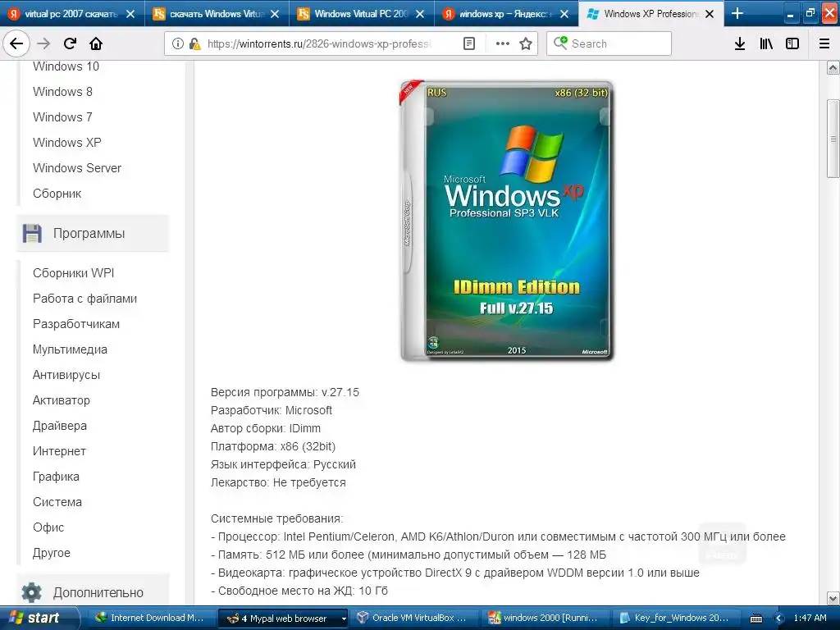Click the forward navigation arrow
This screenshot has height=630, width=840.
[43, 43]
